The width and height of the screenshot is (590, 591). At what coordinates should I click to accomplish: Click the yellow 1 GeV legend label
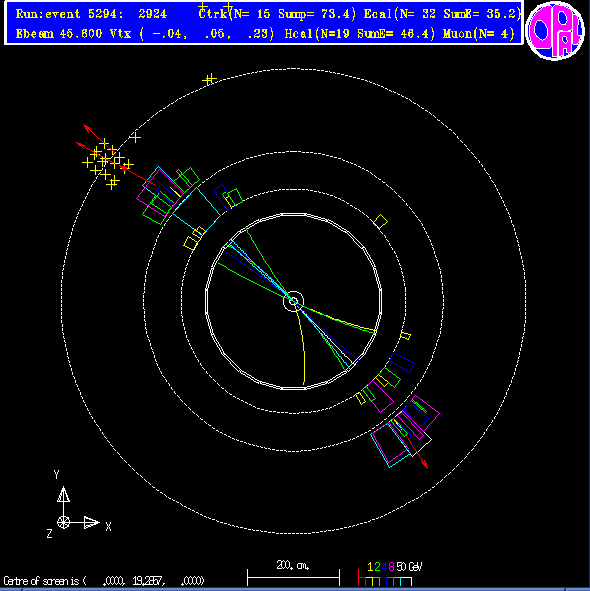point(370,567)
